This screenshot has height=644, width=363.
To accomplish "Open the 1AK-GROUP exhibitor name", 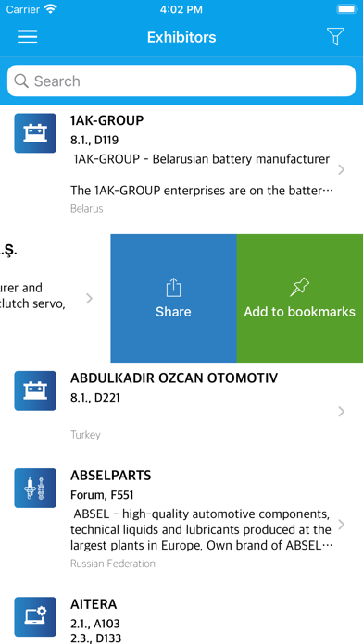I will 106,120.
